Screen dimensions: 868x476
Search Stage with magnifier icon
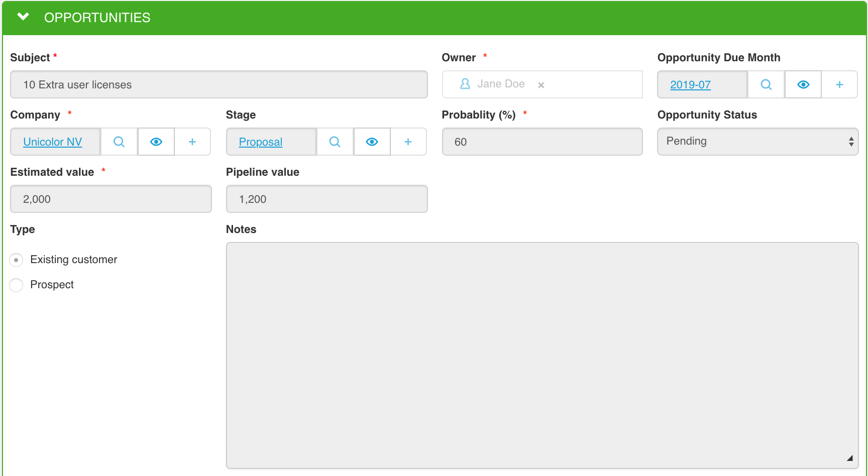[335, 142]
